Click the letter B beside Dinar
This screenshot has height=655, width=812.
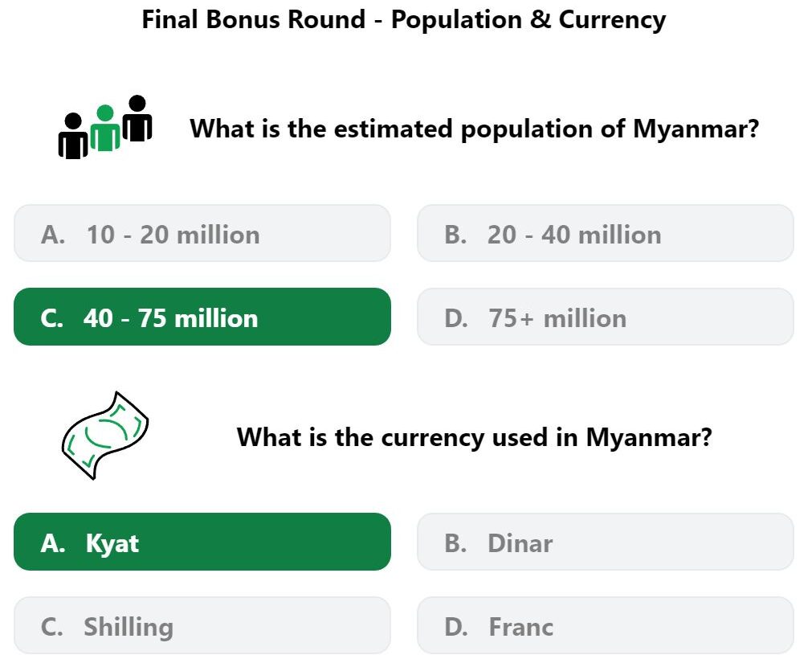tap(455, 543)
